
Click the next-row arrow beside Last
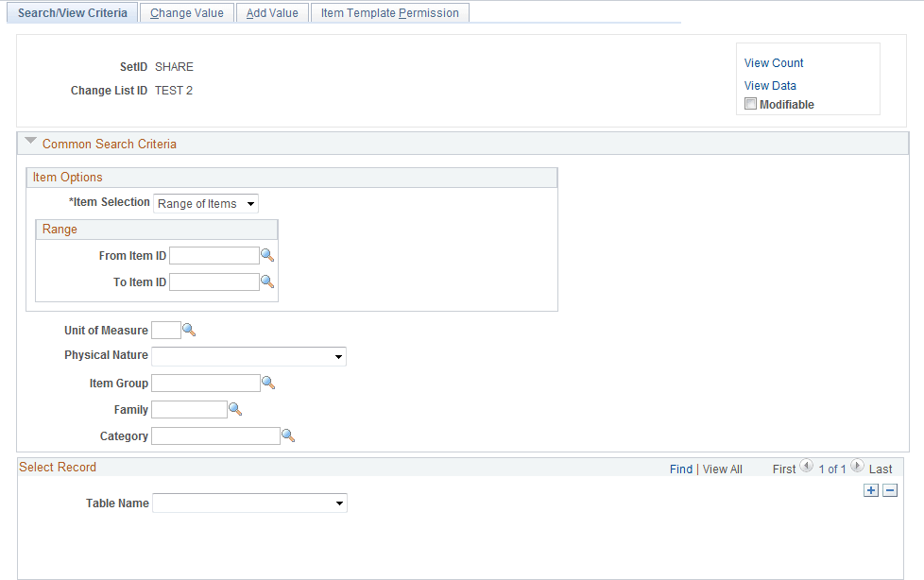857,466
